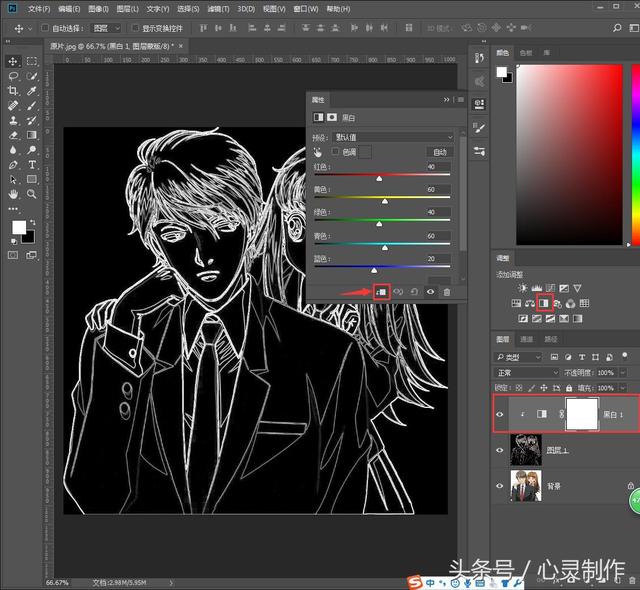
Task: Switch to the 路径 paths tab
Action: tap(551, 339)
